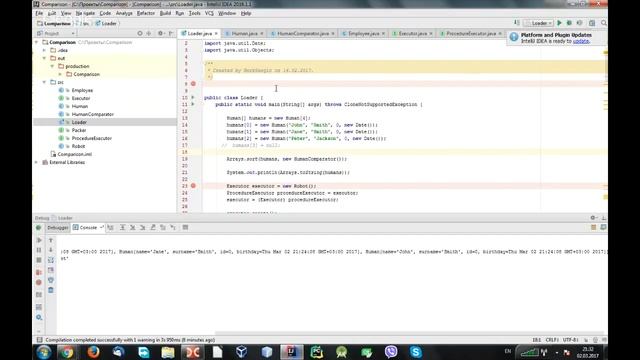Viewport: 640px width, 360px height.
Task: Open the VCS menu
Action: (x=209, y=13)
